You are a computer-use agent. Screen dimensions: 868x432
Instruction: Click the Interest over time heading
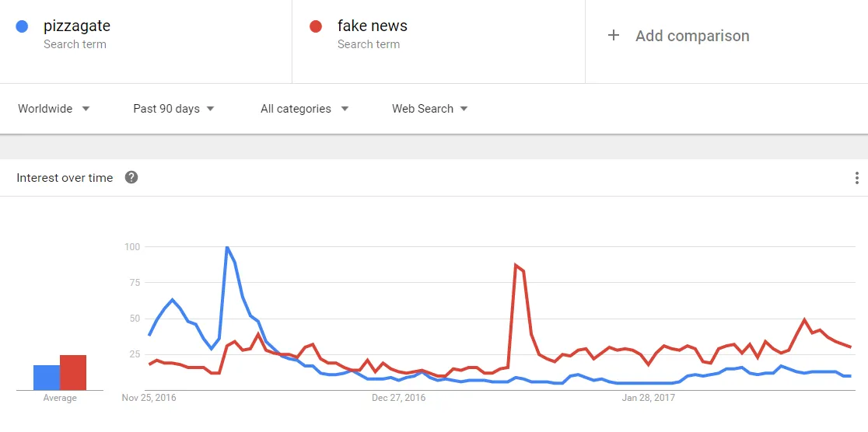coord(65,178)
